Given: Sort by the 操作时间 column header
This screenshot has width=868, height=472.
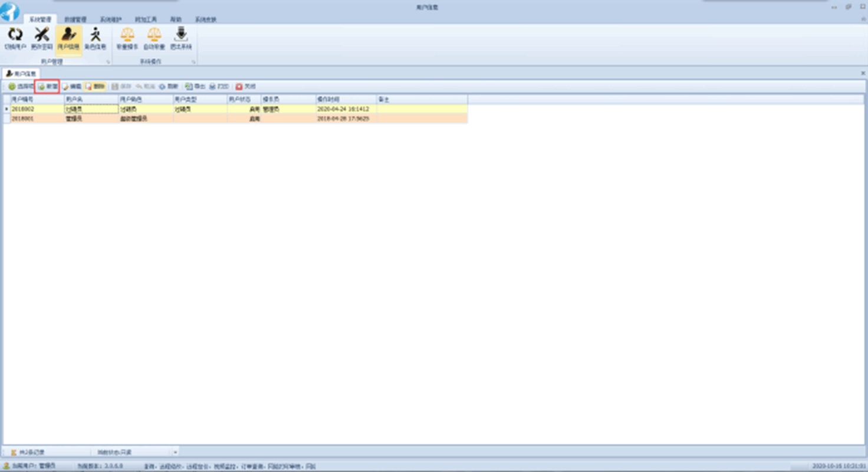Looking at the screenshot, I should [346, 100].
